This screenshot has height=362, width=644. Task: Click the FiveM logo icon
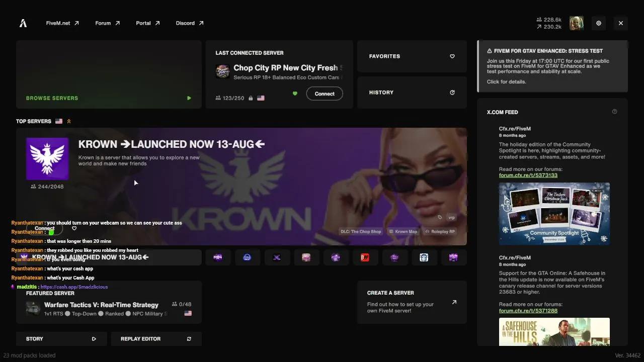point(23,23)
